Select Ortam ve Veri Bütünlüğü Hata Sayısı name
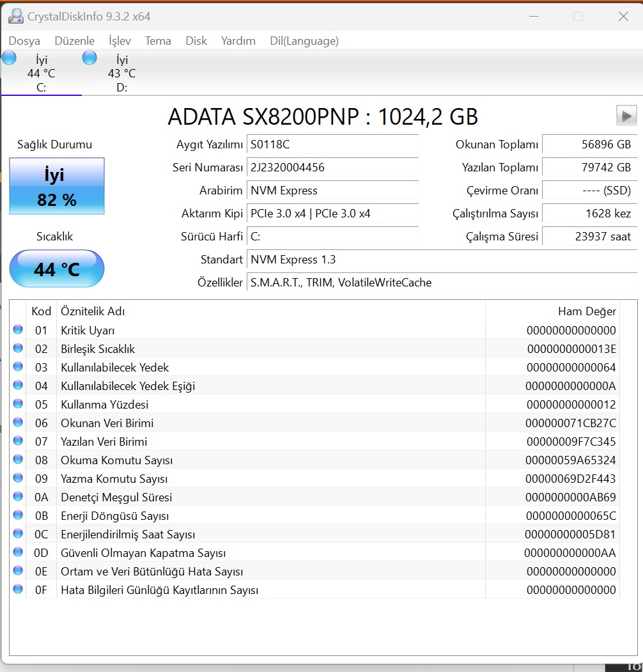Screen dimensions: 643x672 (x=151, y=571)
